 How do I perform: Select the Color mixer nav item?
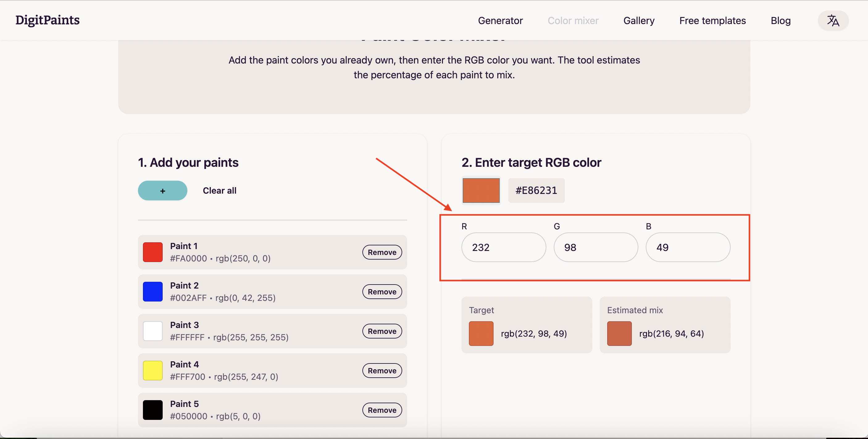[573, 21]
